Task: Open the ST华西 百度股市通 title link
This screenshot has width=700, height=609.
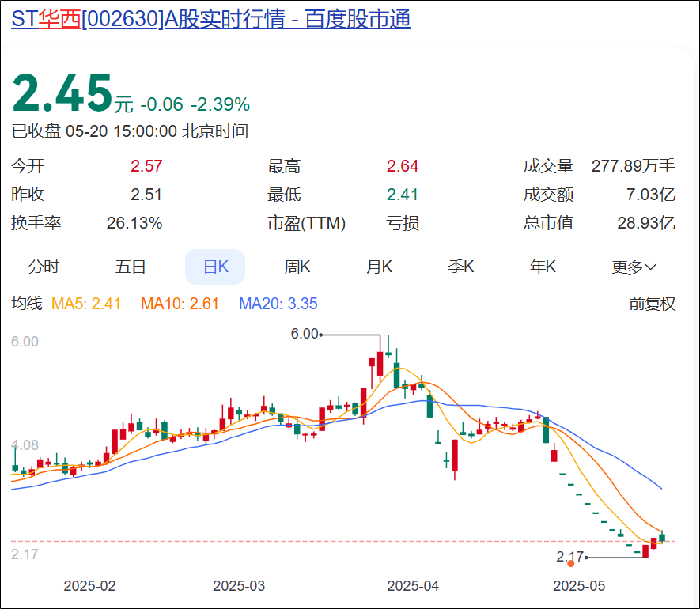Action: tap(211, 20)
